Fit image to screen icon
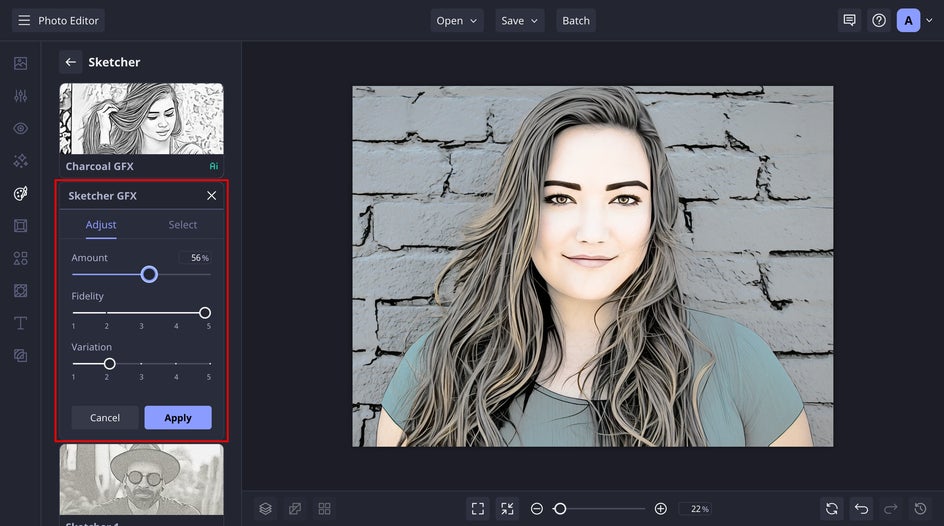The width and height of the screenshot is (944, 526). tap(478, 509)
